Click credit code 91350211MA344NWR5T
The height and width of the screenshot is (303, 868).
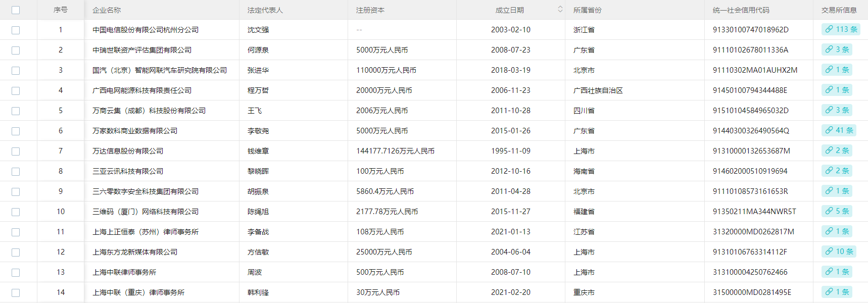point(754,212)
